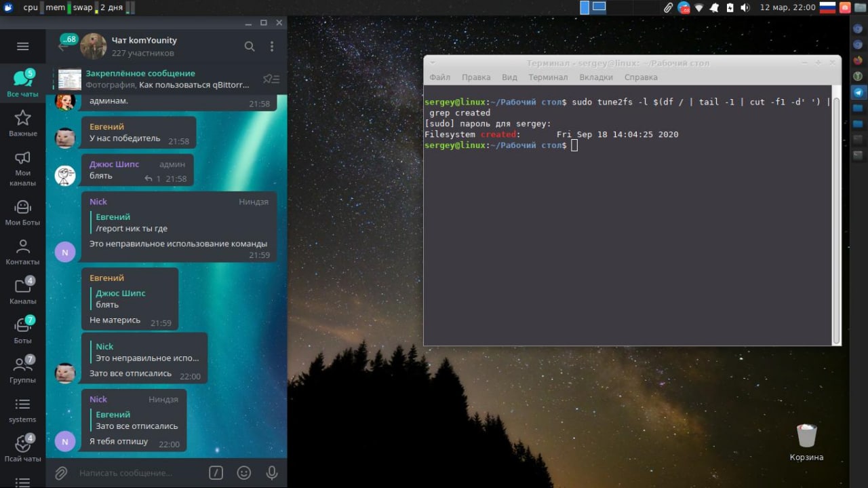Open the Терминал menu
This screenshot has width=868, height=488.
tap(548, 77)
